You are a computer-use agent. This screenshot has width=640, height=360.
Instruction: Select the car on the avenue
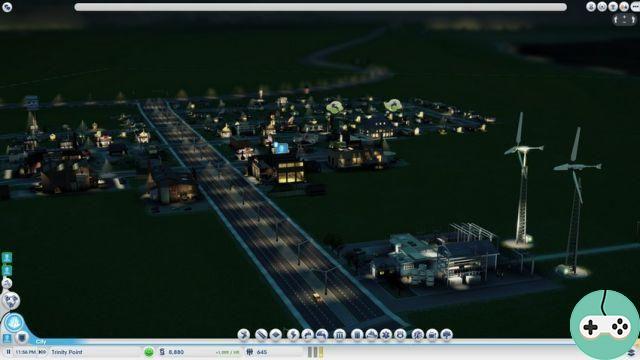coord(317,297)
